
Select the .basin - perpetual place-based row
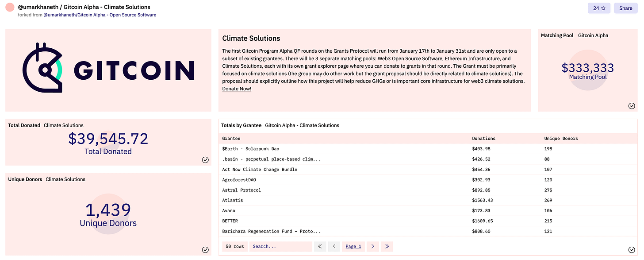point(429,159)
